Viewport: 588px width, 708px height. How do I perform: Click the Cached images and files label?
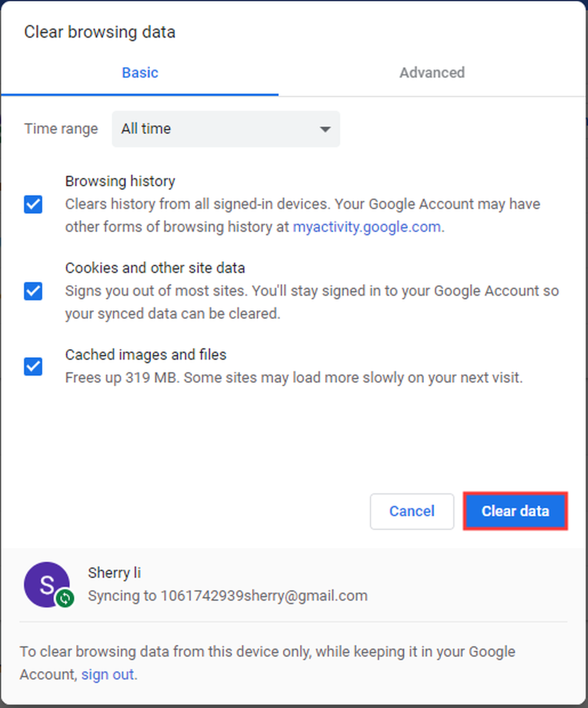tap(146, 355)
